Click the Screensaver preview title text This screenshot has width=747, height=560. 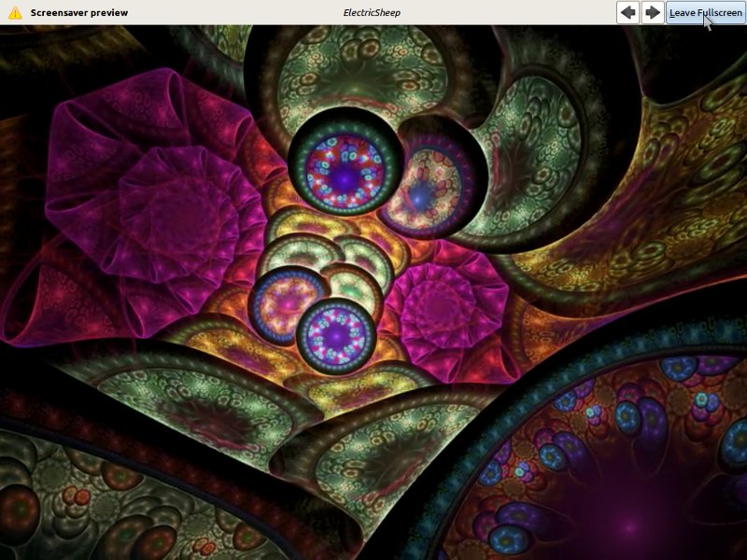coord(79,13)
